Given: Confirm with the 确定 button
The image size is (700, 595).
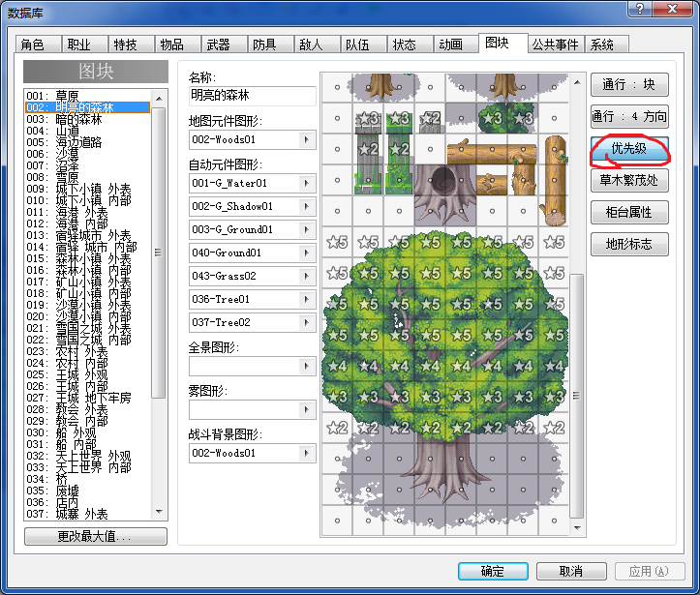Looking at the screenshot, I should (x=493, y=571).
